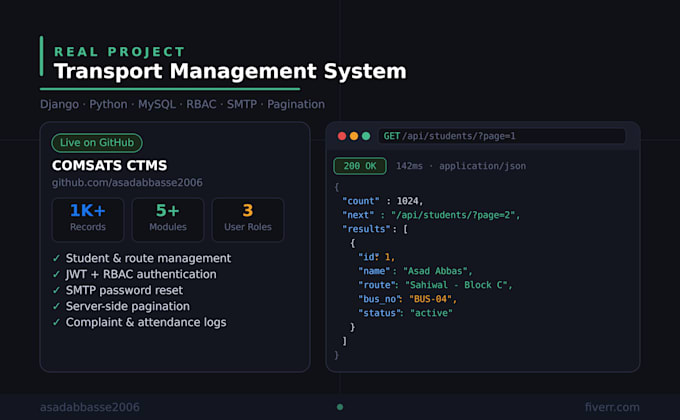Image resolution: width=680 pixels, height=420 pixels.
Task: Click the 'Server-side pagination' text
Action: pyautogui.click(x=128, y=306)
